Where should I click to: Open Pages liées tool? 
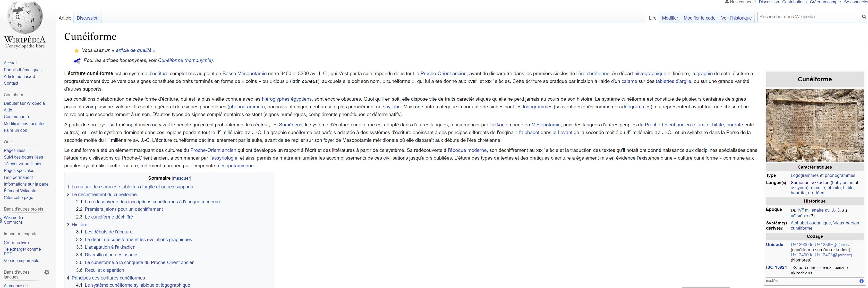click(x=14, y=151)
